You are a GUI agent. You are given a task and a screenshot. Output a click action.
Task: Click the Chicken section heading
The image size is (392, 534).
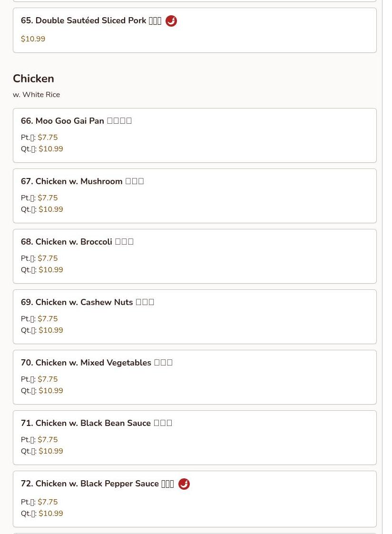click(33, 79)
